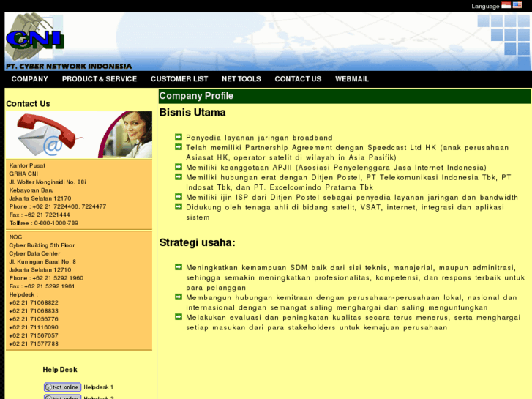This screenshot has height=399, width=532.
Task: Select helpdesk number +62 21 71056776
Action: pos(34,319)
